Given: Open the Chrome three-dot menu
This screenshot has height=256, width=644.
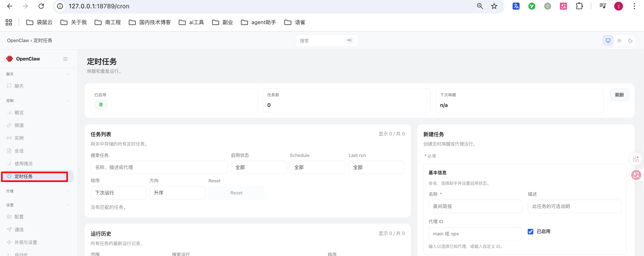Looking at the screenshot, I should coord(634,6).
